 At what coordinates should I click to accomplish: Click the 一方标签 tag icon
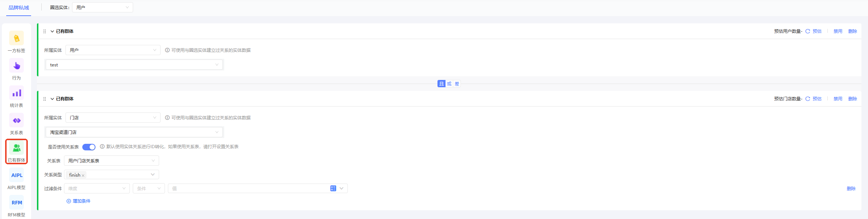(x=16, y=38)
